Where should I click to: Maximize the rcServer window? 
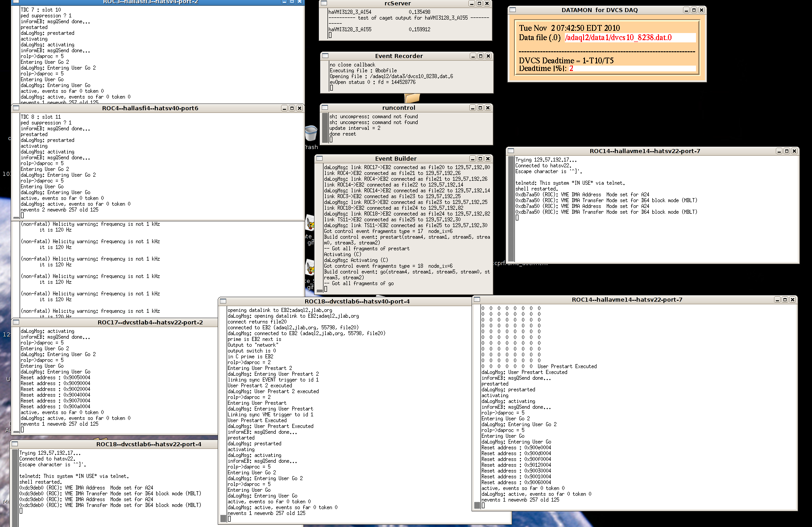point(479,4)
